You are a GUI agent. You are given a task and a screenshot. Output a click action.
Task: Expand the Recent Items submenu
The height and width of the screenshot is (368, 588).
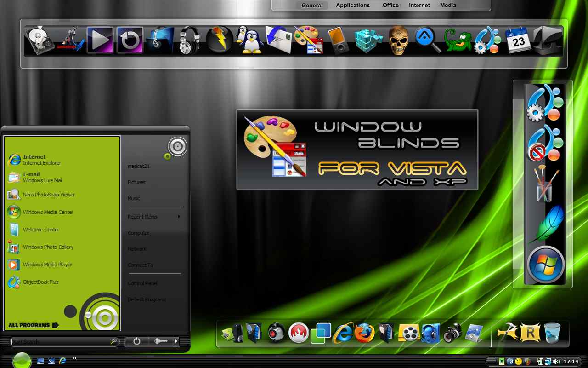point(154,217)
